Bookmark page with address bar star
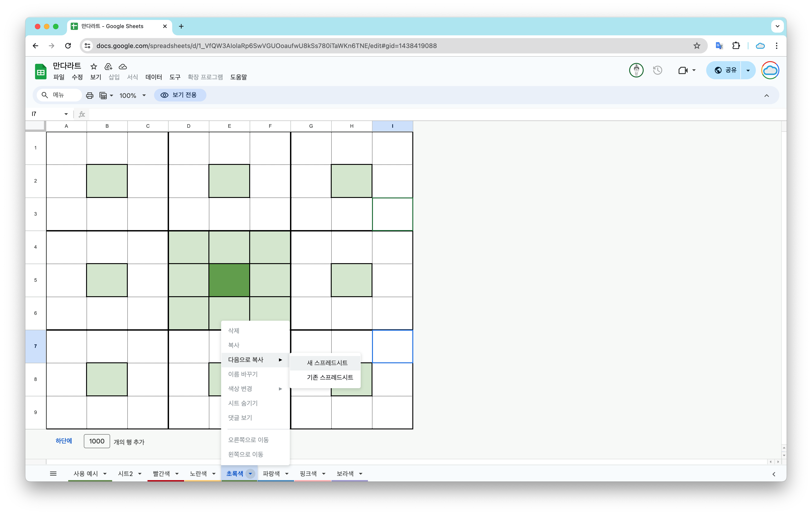This screenshot has width=812, height=515. pyautogui.click(x=697, y=46)
